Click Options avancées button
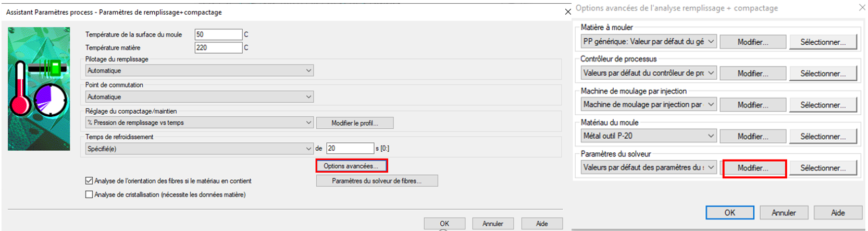The height and width of the screenshot is (231, 868). 351,166
